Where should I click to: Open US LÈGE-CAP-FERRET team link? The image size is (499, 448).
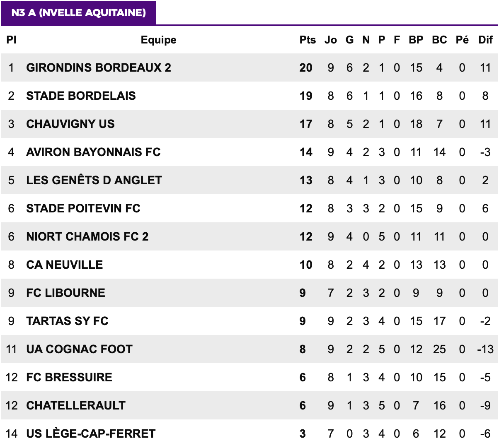tap(91, 434)
